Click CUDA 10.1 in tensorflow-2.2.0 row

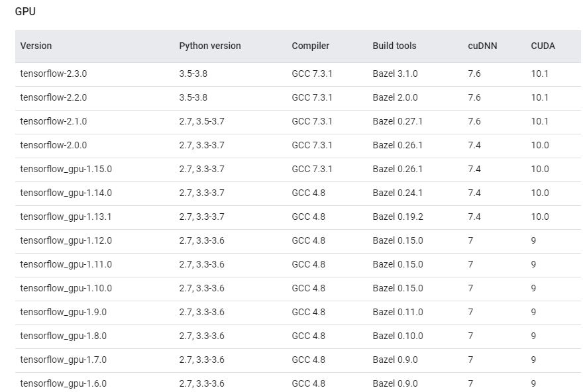click(540, 97)
